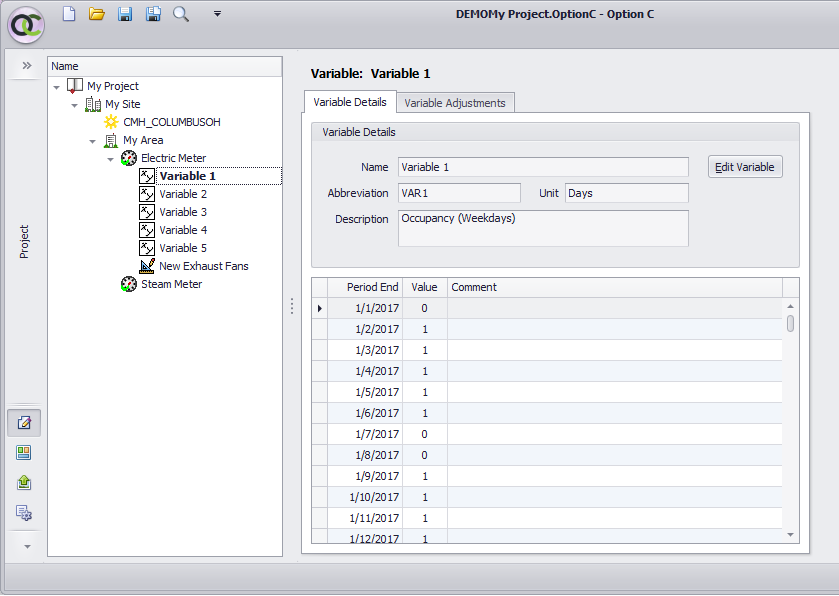Select Electric Meter in the tree
This screenshot has height=596, width=839.
tap(173, 158)
